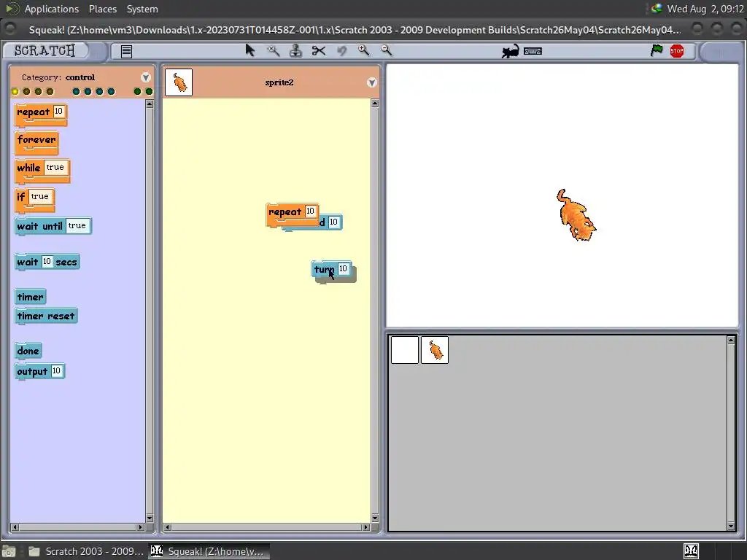Switch to Squeak! taskbar window button

pyautogui.click(x=209, y=551)
